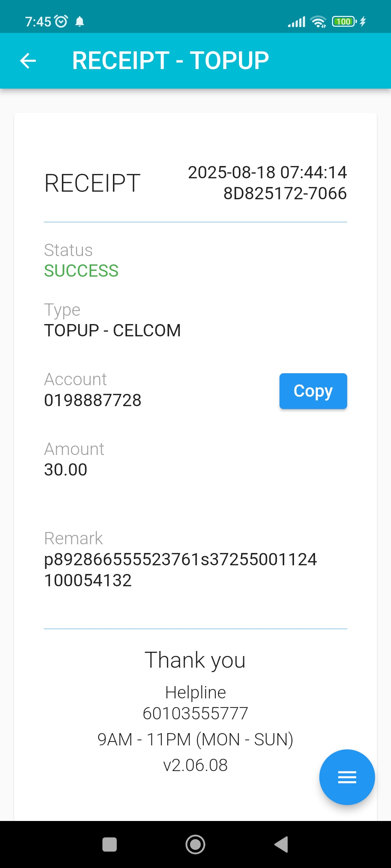The width and height of the screenshot is (391, 868).
Task: Tap the Wi-Fi signal icon
Action: click(319, 22)
